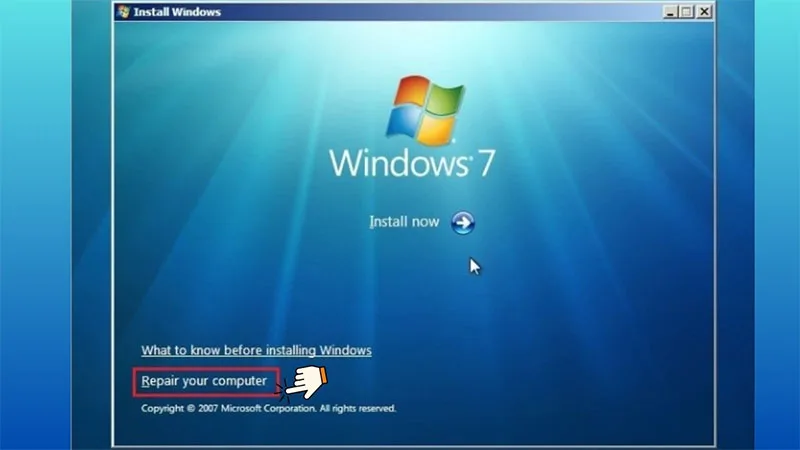Image resolution: width=800 pixels, height=450 pixels.
Task: Select Repair your computer link
Action: pyautogui.click(x=204, y=381)
